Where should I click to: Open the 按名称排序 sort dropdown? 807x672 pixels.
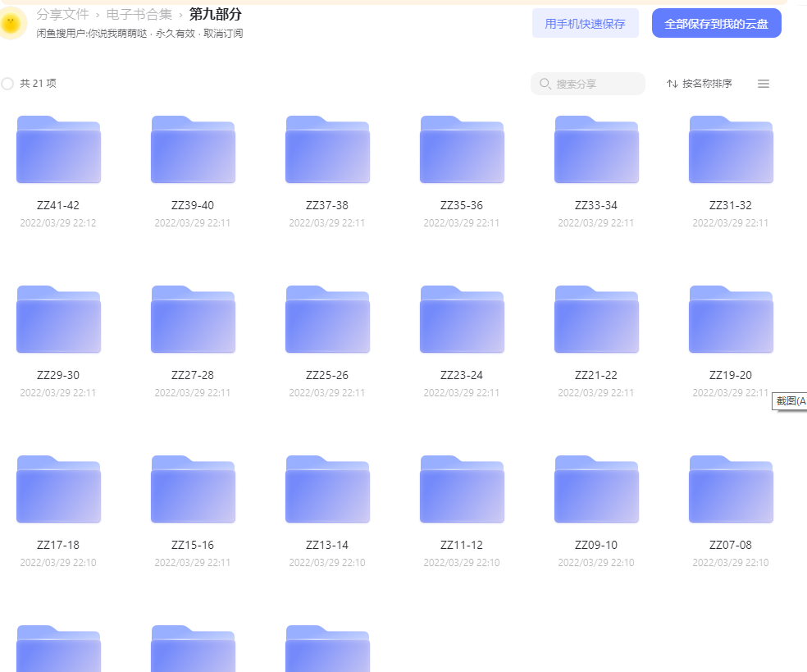click(700, 84)
